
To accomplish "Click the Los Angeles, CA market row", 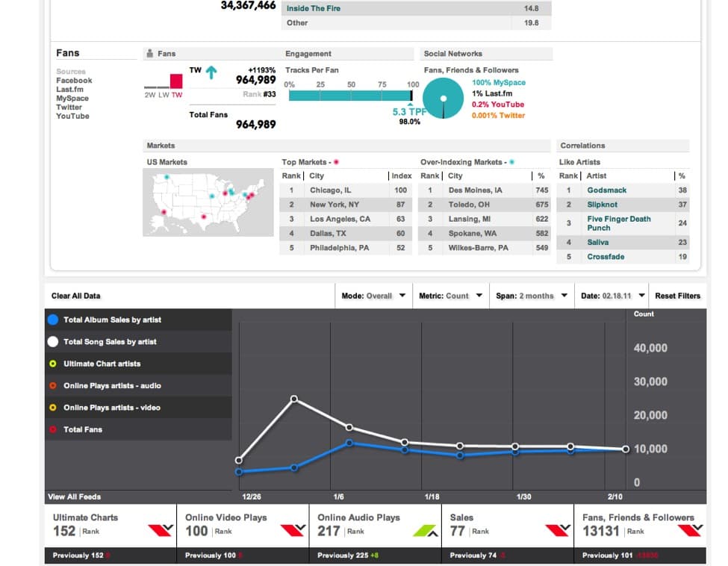I will 346,219.
